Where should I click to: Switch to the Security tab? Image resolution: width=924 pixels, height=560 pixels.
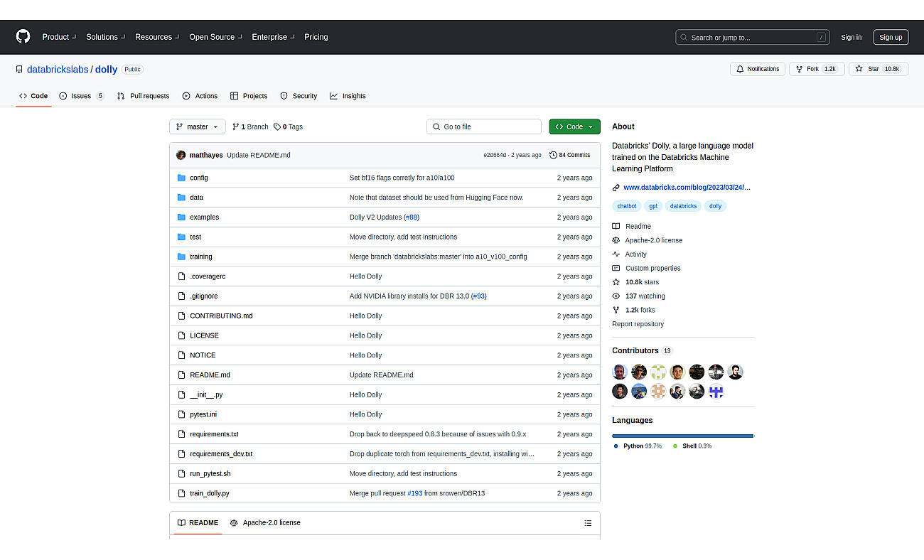point(299,96)
